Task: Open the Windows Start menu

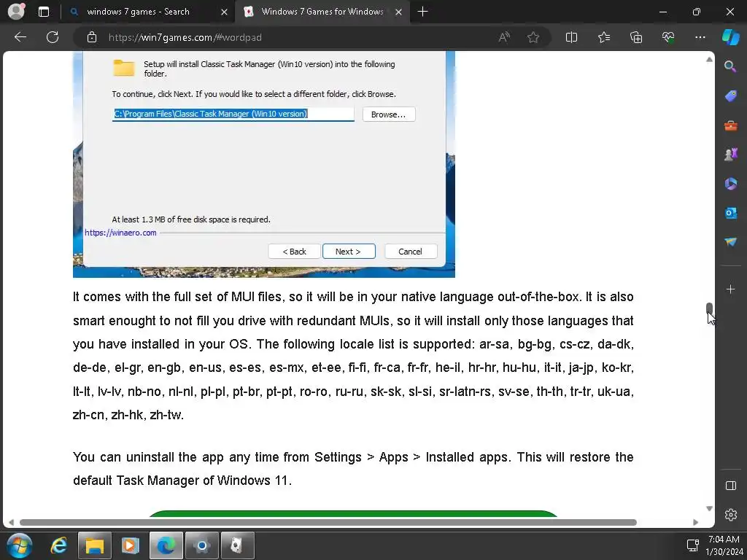Action: [19, 545]
